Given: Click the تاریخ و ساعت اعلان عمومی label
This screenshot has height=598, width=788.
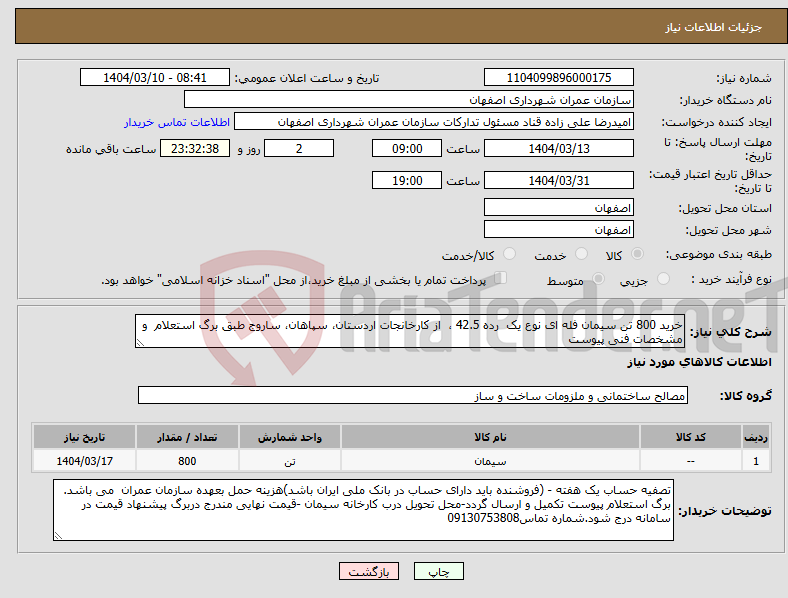Looking at the screenshot, I should tap(307, 78).
